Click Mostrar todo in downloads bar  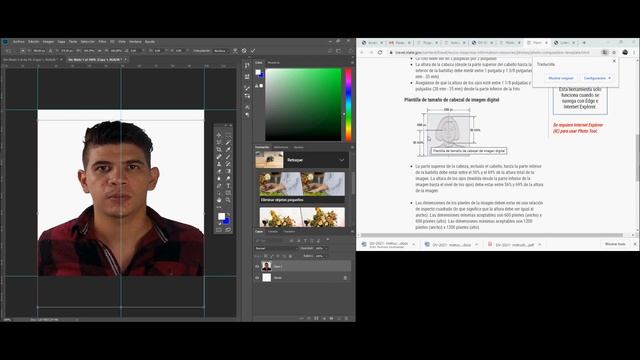tap(615, 244)
